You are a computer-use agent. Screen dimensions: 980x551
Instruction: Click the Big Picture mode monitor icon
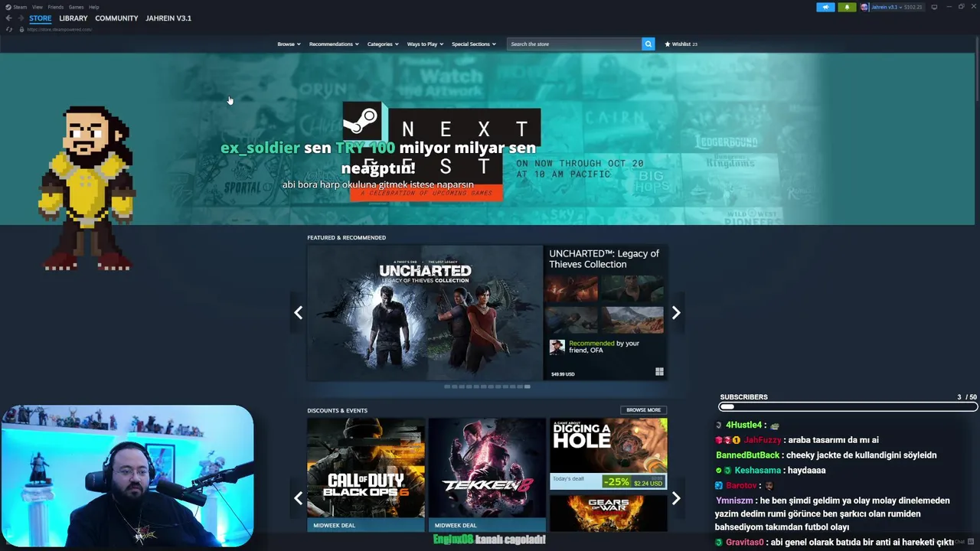[934, 7]
